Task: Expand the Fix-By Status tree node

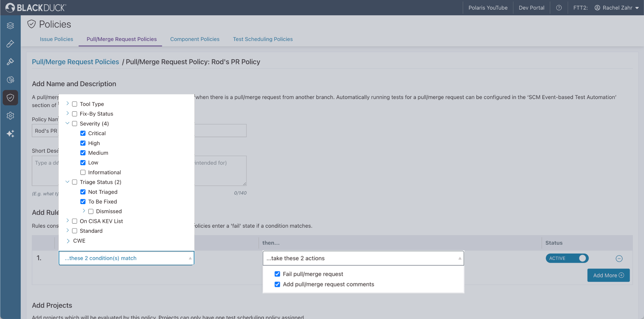Action: coord(68,113)
